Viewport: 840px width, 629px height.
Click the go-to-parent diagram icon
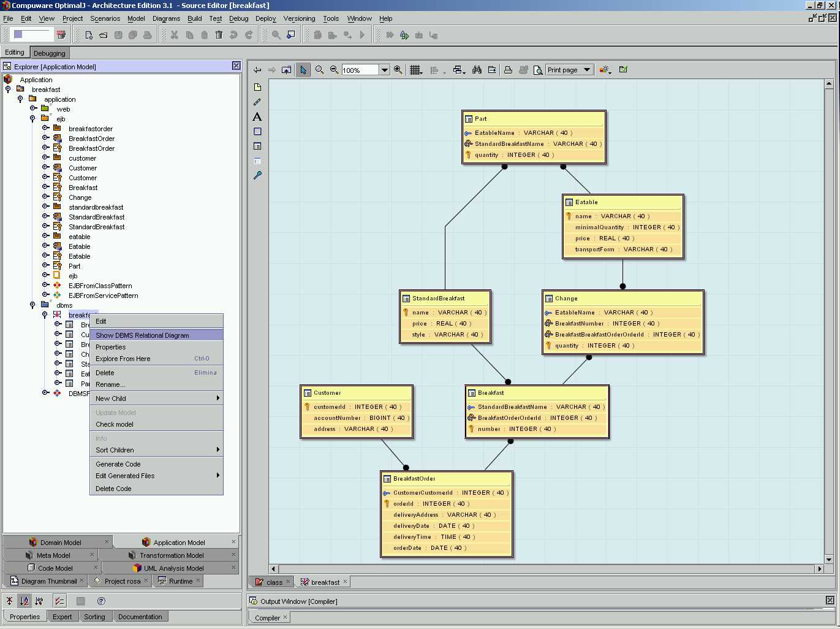tap(286, 70)
